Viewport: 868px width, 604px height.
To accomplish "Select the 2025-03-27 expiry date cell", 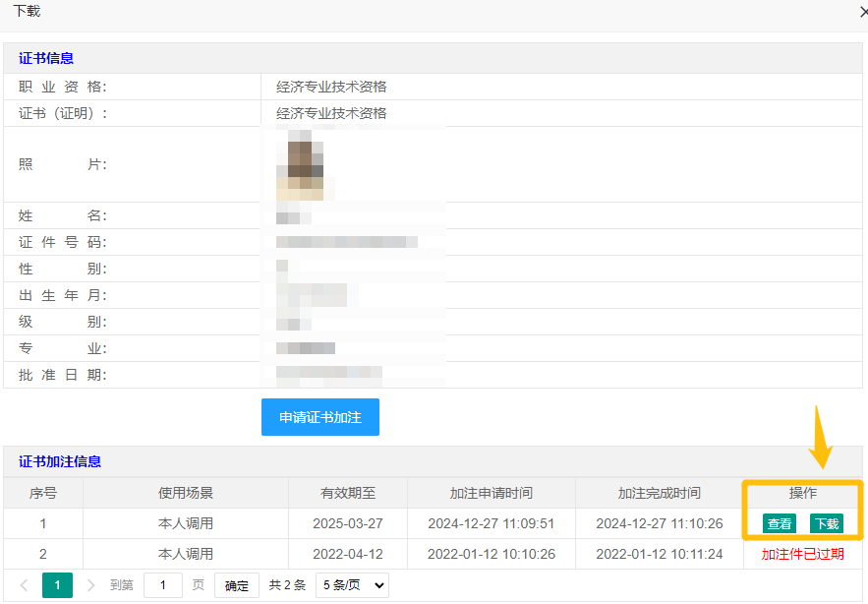I will (x=348, y=523).
